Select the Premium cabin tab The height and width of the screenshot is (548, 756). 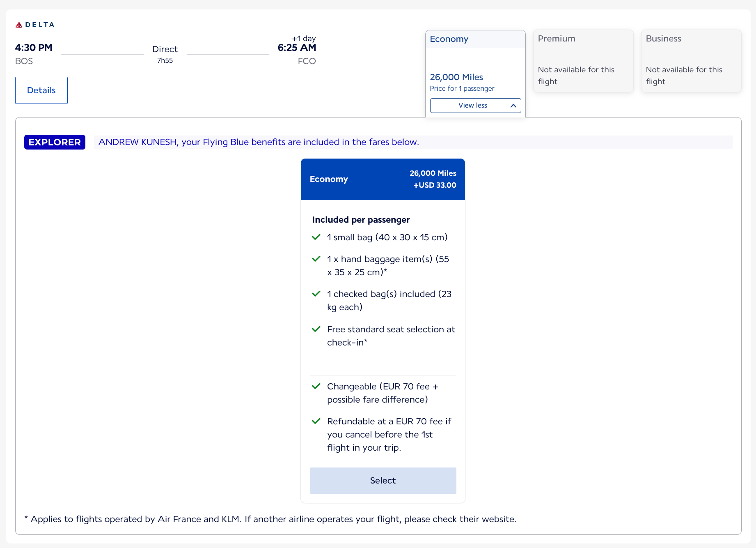pos(583,61)
